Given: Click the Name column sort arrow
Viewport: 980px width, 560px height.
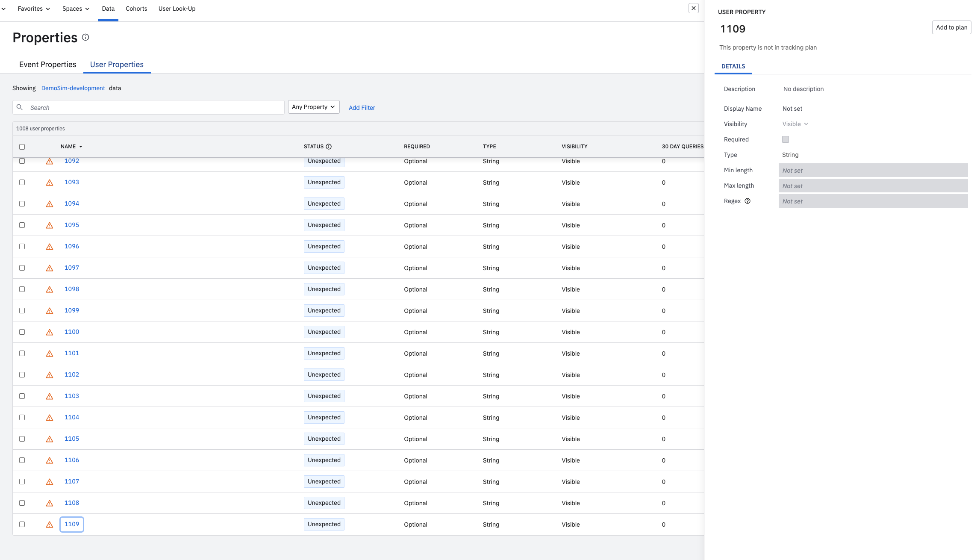Looking at the screenshot, I should [x=81, y=147].
